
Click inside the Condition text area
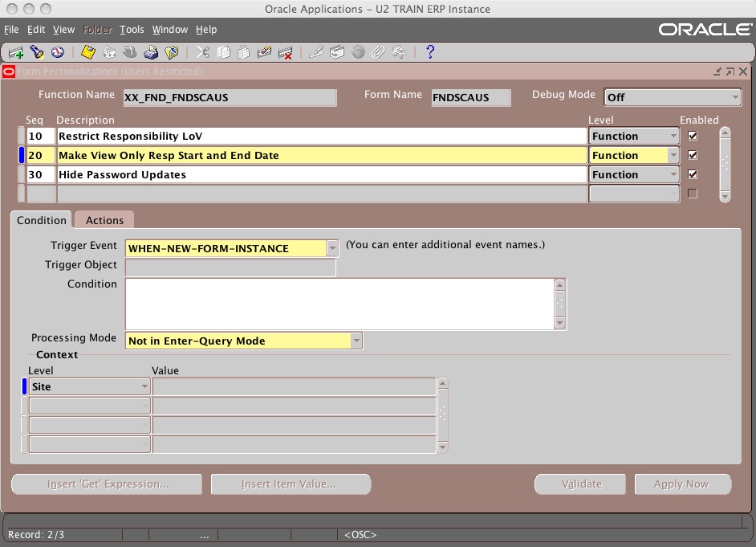(x=340, y=304)
